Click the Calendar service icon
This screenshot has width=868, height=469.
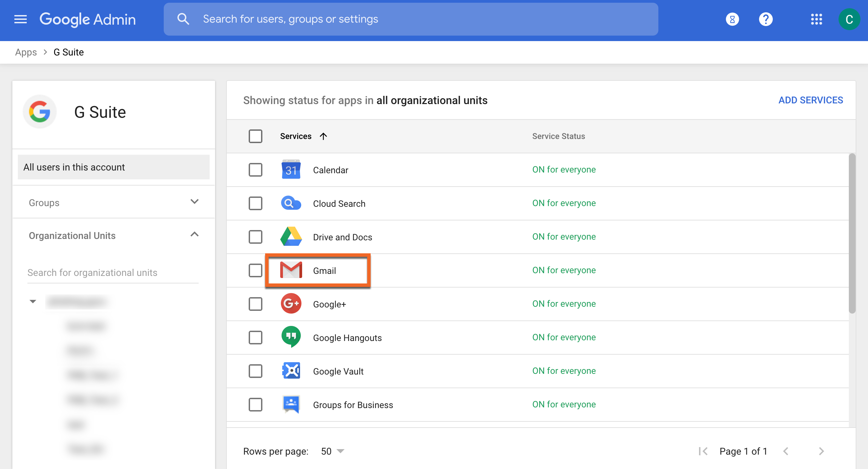coord(291,170)
